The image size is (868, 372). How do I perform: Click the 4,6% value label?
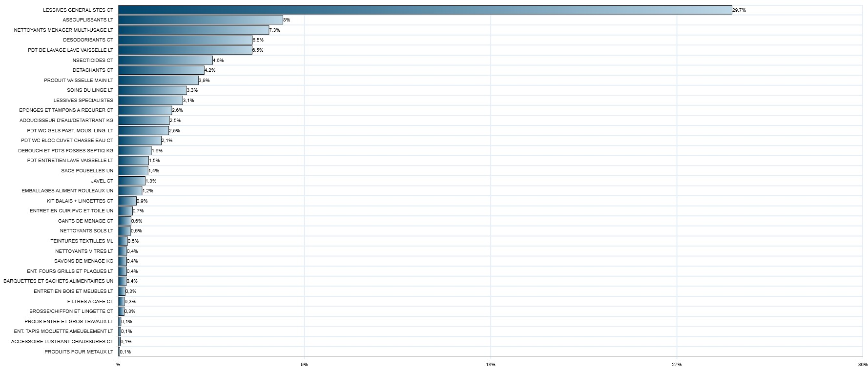click(x=218, y=60)
